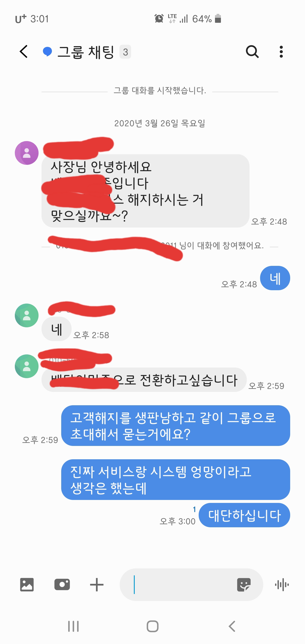Tap the back arrow in the header

[x=24, y=52]
